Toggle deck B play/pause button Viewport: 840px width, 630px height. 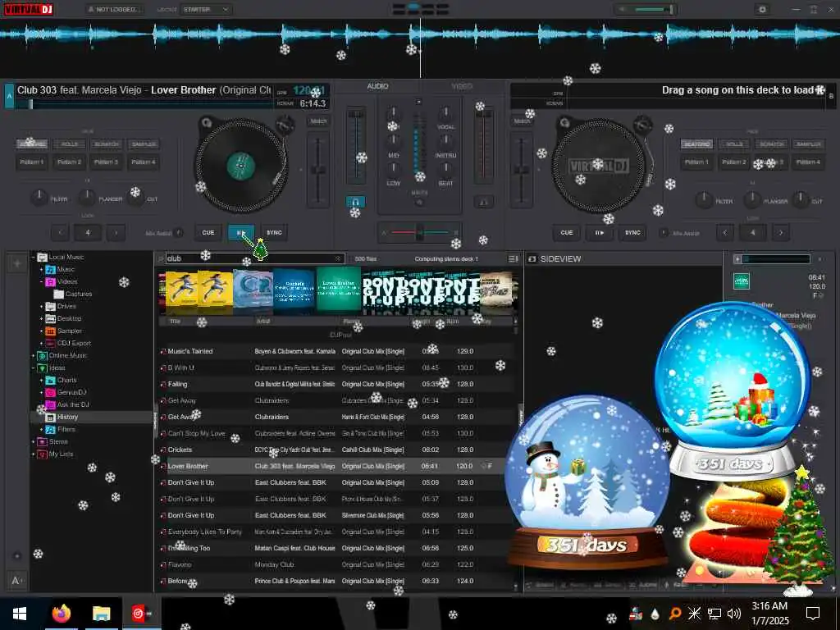click(x=600, y=233)
